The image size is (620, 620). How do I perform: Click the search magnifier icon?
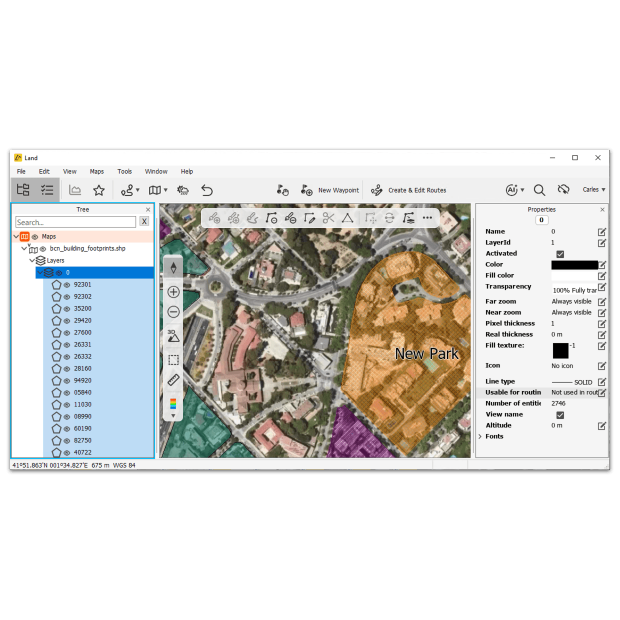[x=539, y=190]
